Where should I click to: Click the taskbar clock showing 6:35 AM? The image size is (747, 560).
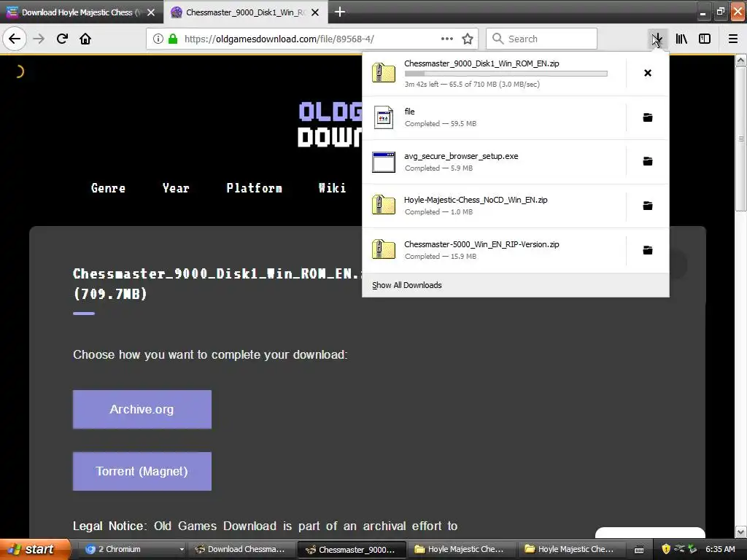[720, 549]
